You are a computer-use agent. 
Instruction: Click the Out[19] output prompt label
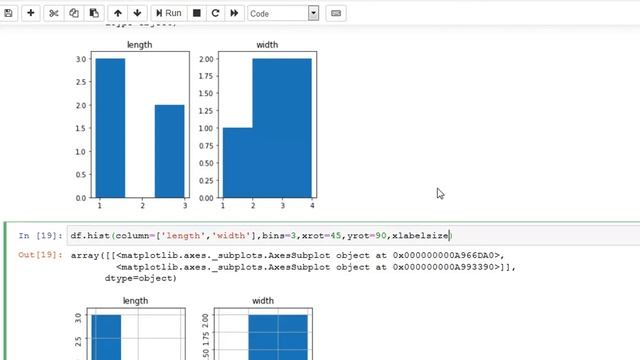(x=40, y=255)
